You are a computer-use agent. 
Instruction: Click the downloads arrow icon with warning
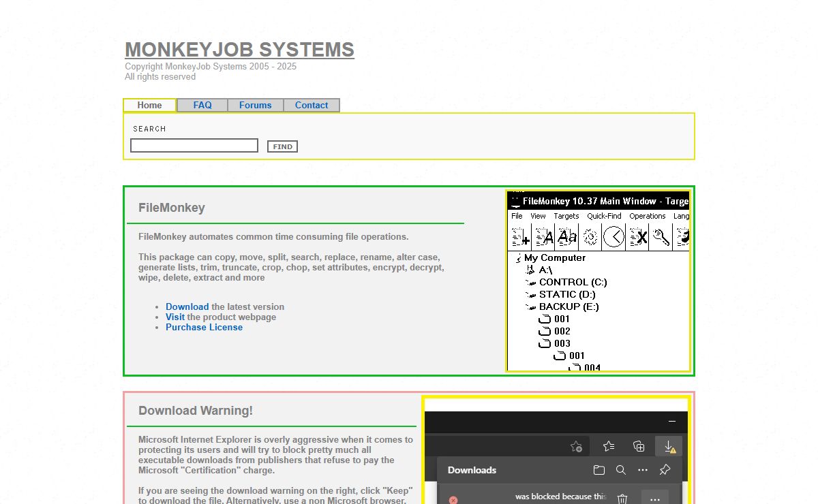[669, 446]
